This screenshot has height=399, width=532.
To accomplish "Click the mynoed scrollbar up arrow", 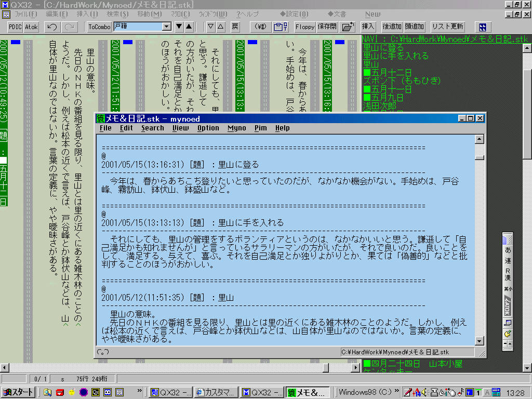I will (x=479, y=139).
